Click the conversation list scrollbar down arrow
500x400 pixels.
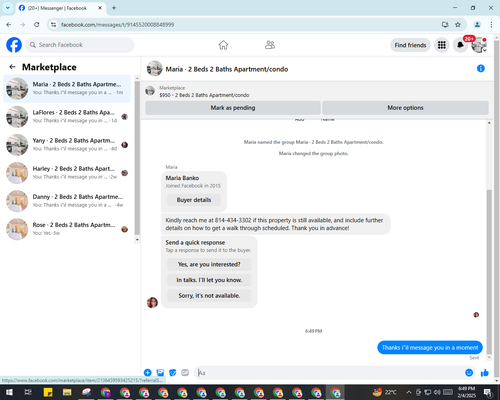[x=137, y=240]
